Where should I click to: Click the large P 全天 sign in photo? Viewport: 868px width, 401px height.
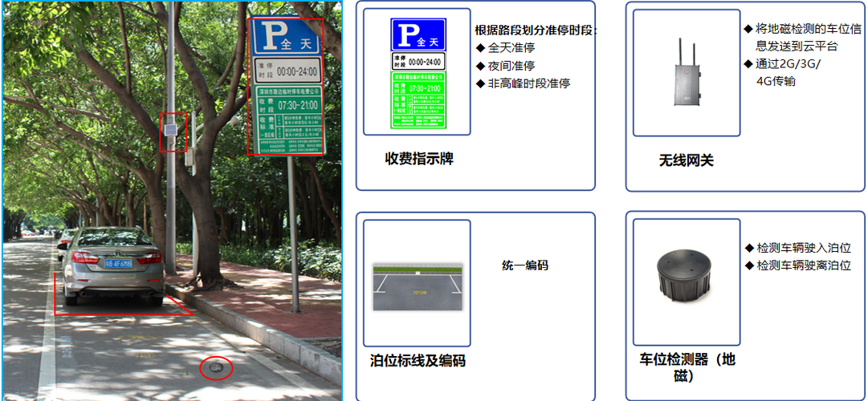[287, 38]
